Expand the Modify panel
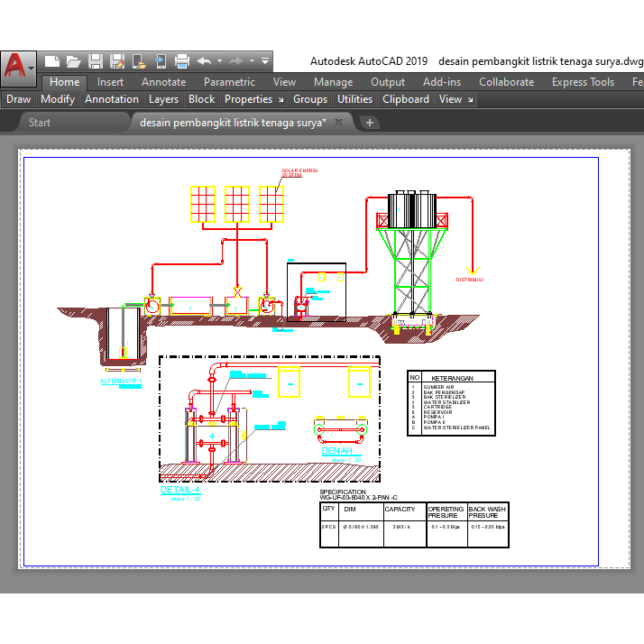The image size is (644, 644). click(x=58, y=99)
